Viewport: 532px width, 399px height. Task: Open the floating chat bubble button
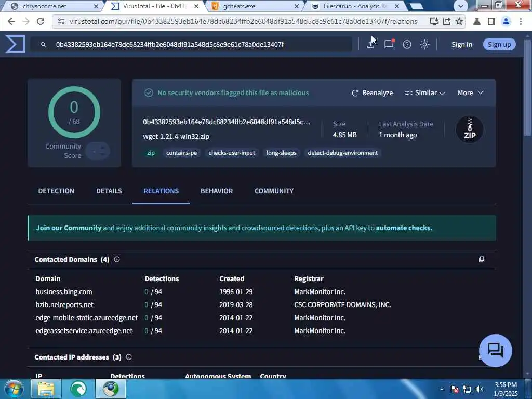pyautogui.click(x=495, y=351)
